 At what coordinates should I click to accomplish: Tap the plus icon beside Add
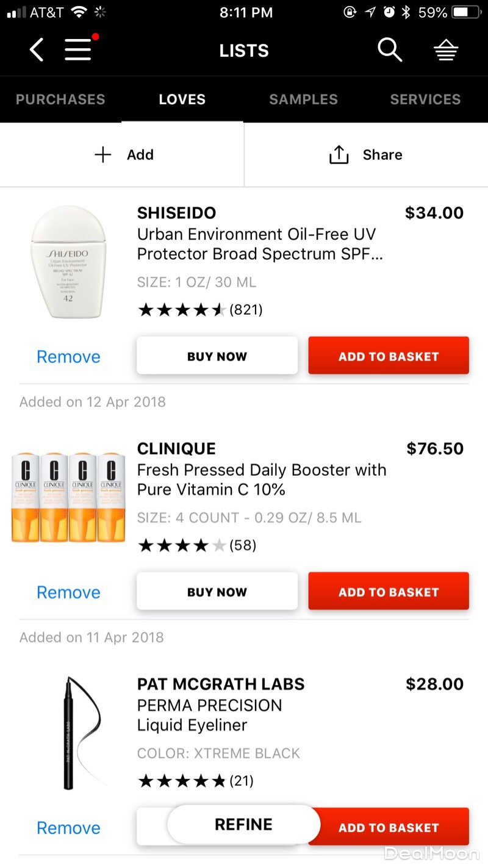[x=103, y=155]
